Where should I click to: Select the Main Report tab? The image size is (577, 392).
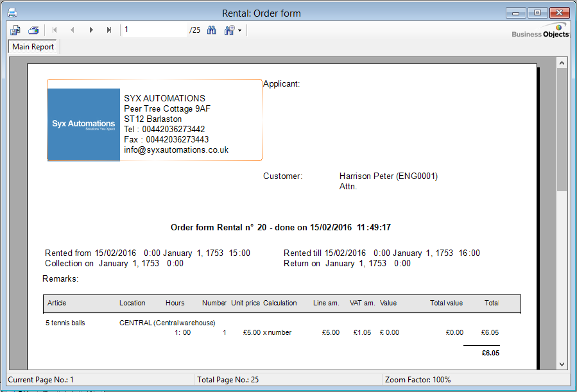coord(33,47)
